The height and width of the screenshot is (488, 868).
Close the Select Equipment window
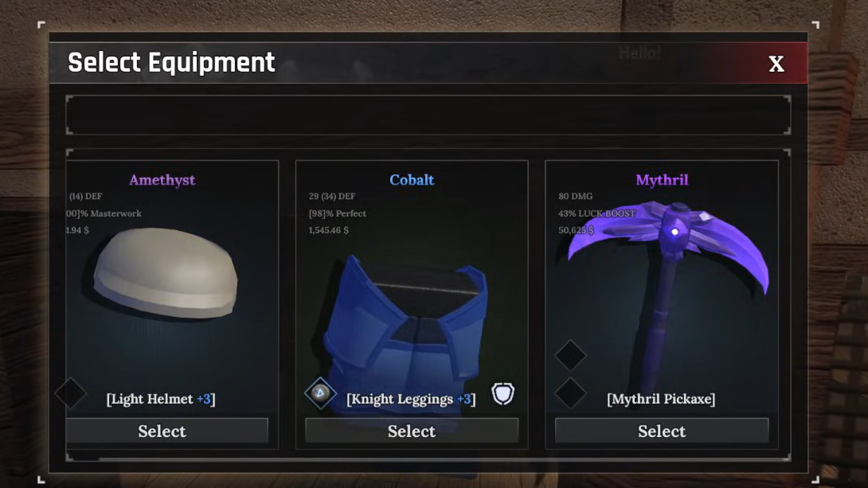[x=776, y=64]
